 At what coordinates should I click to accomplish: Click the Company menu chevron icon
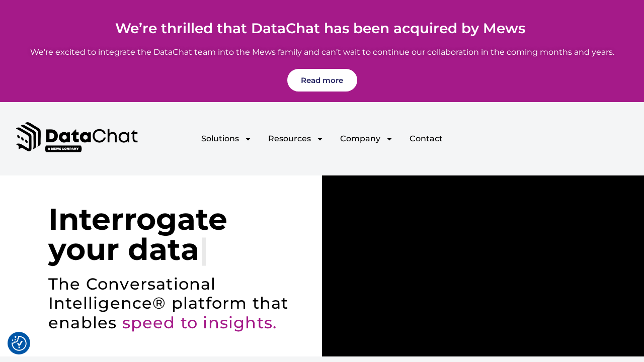[x=388, y=138]
